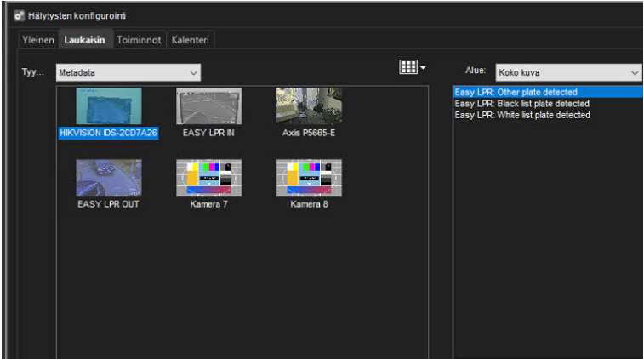Open the Koko kuva area dropdown
This screenshot has width=644, height=359.
click(x=568, y=73)
